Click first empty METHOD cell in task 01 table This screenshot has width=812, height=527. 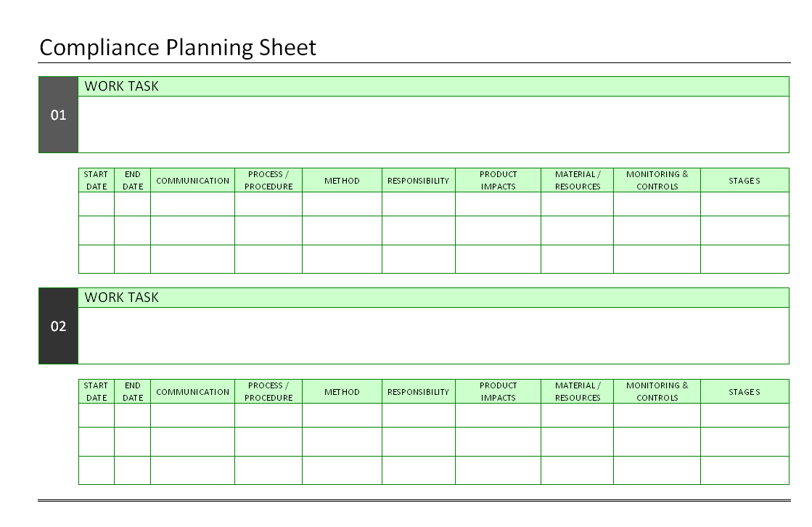pyautogui.click(x=343, y=204)
